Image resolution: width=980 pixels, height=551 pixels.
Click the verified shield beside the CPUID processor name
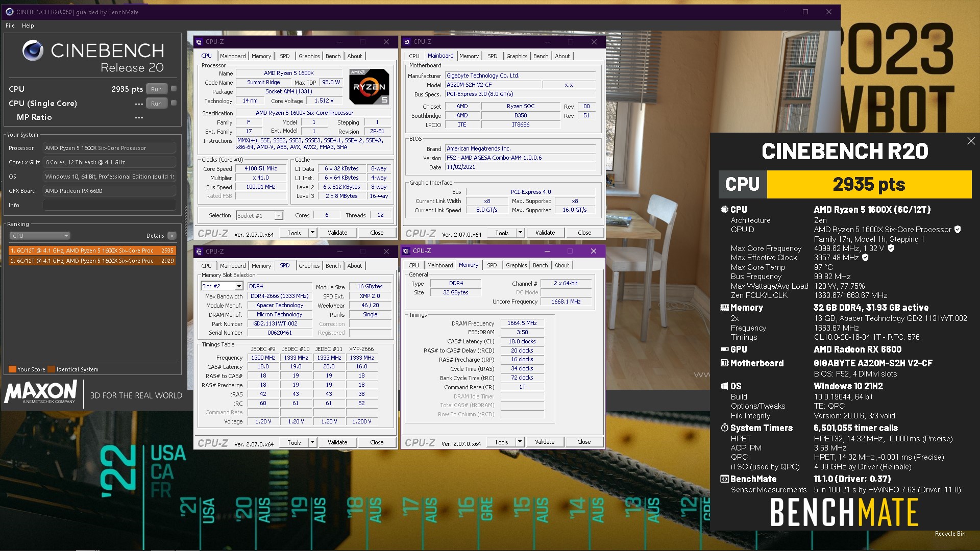pos(958,230)
